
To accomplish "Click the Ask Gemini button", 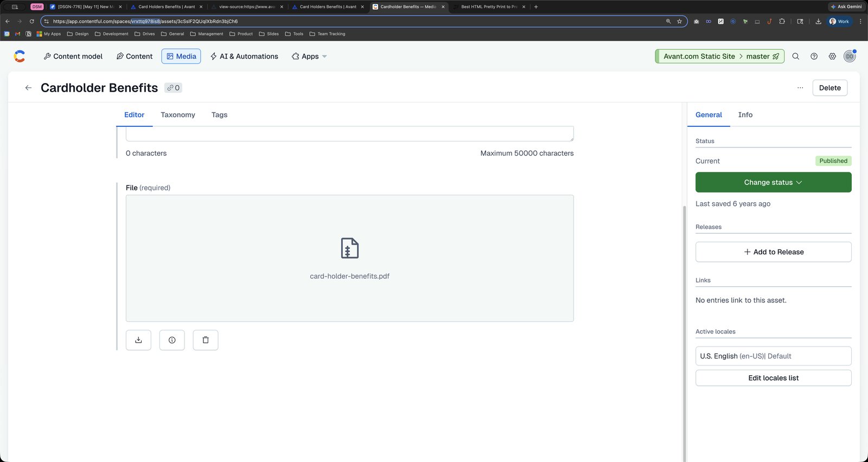I will [846, 7].
